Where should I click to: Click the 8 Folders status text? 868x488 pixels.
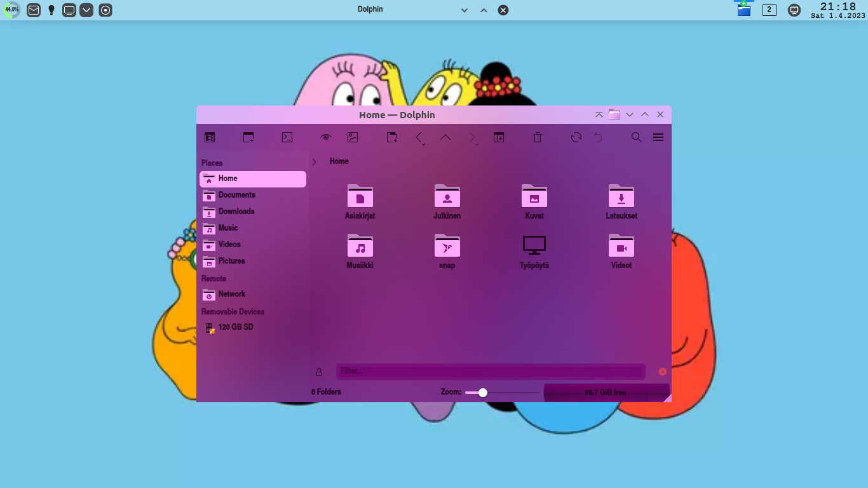point(326,392)
